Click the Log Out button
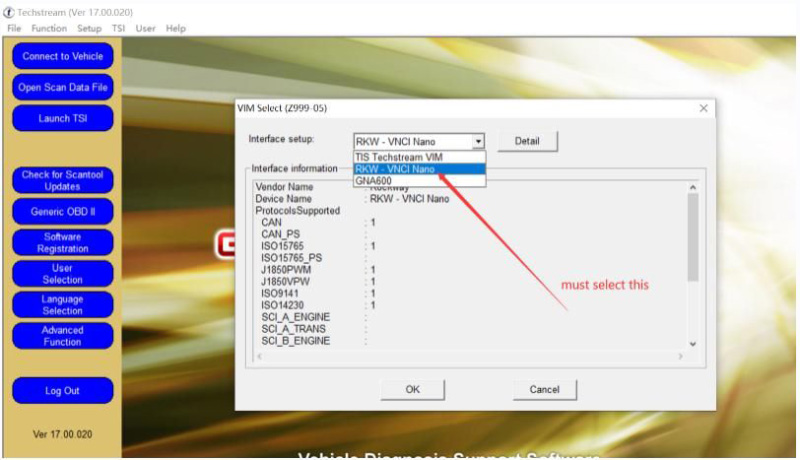800x460 pixels. 63,391
